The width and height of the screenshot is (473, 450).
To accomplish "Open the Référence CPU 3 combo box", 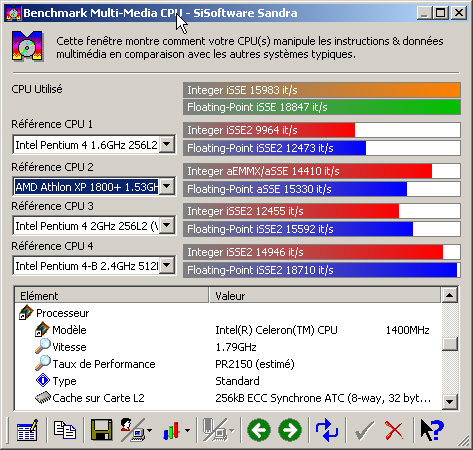I will (x=167, y=226).
